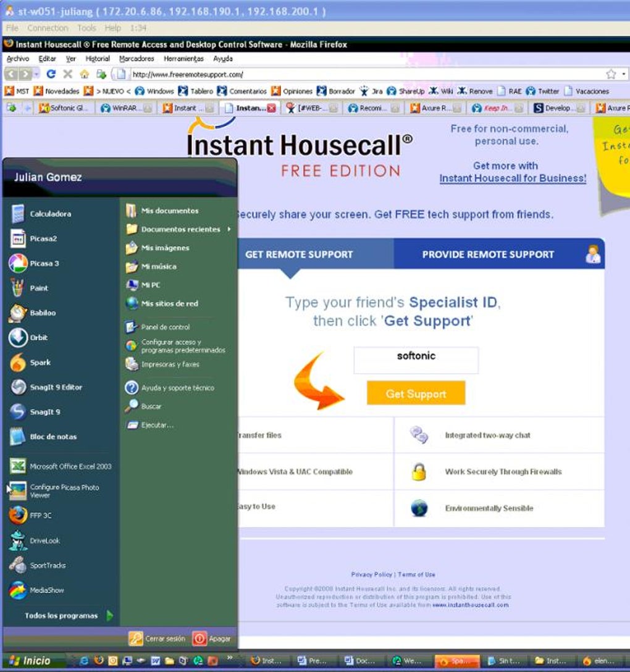Screen dimensions: 630x672
Task: Open the Historial menu
Action: (x=98, y=59)
